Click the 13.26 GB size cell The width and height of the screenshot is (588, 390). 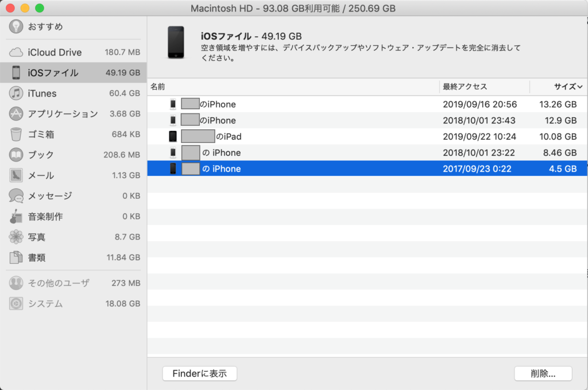[x=558, y=105]
